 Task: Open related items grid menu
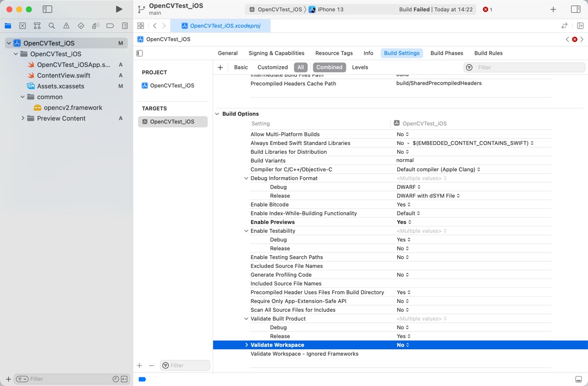point(140,26)
